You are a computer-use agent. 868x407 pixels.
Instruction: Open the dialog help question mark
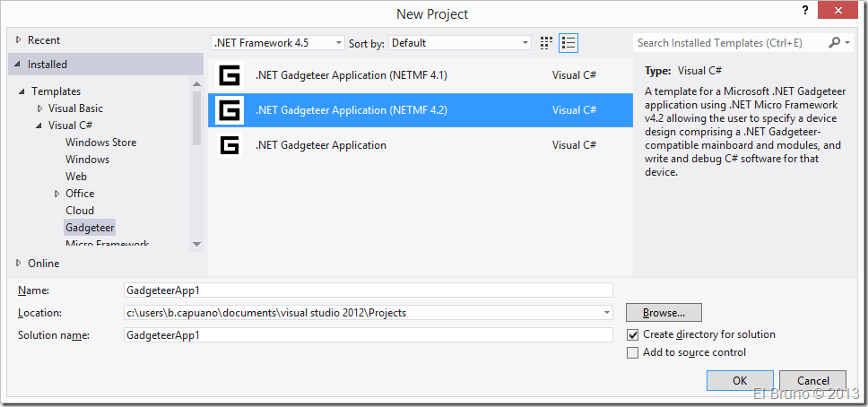[794, 10]
